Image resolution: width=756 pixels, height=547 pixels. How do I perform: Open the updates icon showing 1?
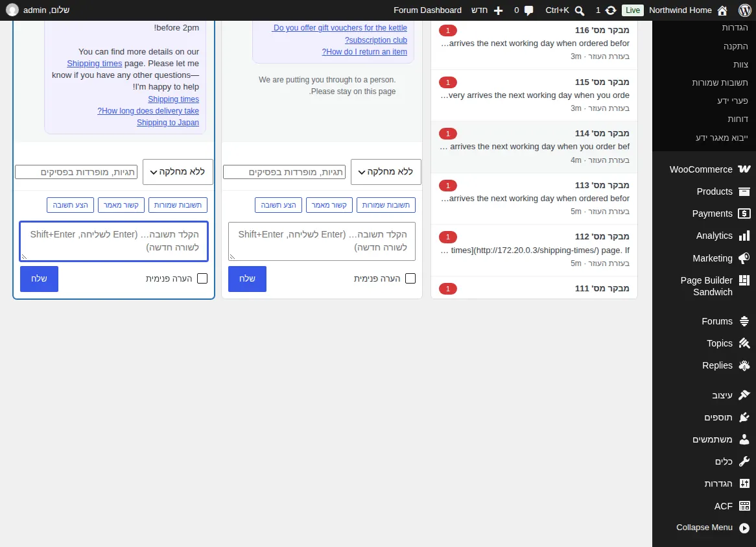click(610, 10)
